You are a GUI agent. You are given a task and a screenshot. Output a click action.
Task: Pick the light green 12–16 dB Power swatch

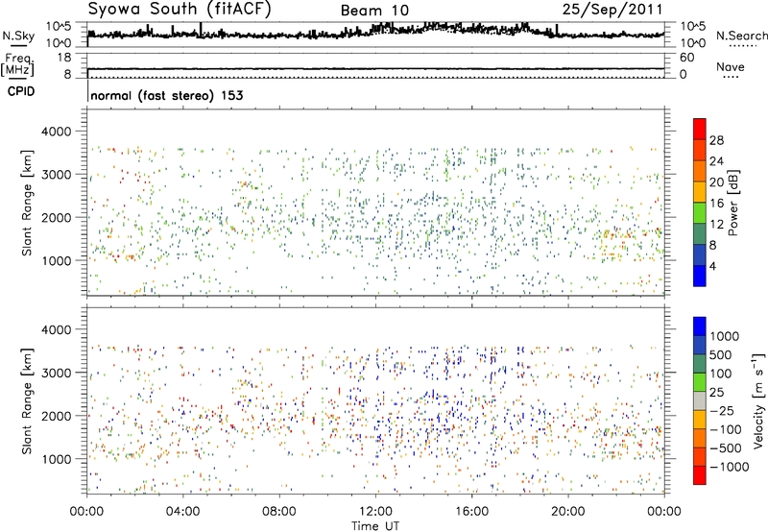coord(700,213)
